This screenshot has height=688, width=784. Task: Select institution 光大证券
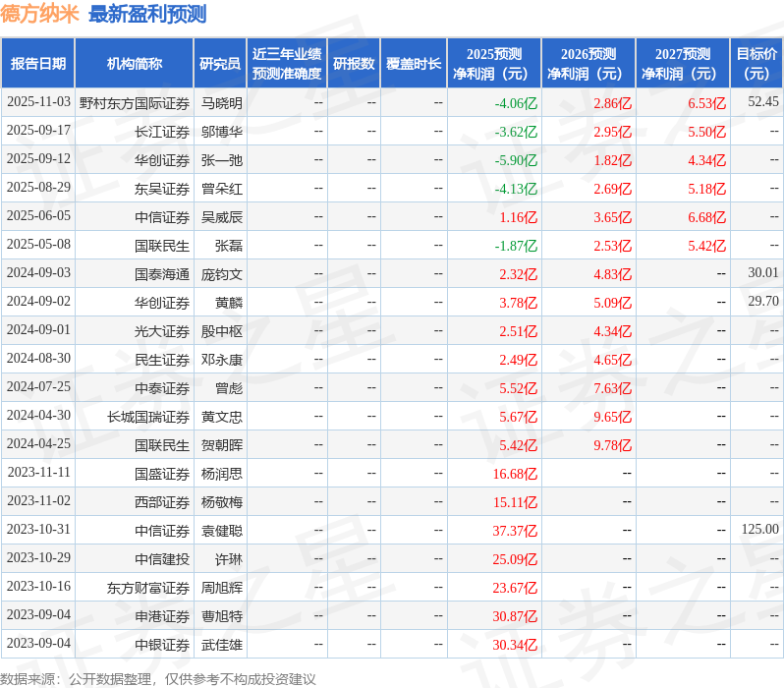pyautogui.click(x=162, y=331)
